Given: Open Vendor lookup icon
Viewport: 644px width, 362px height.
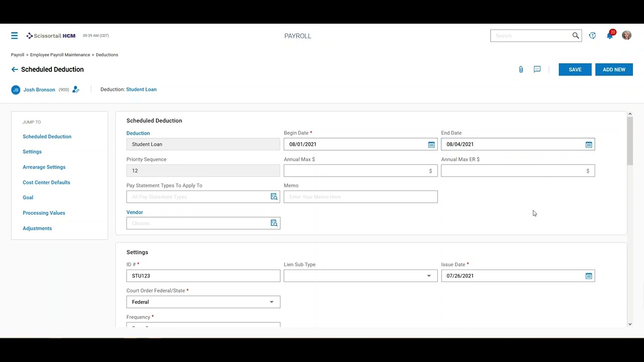Looking at the screenshot, I should [274, 223].
